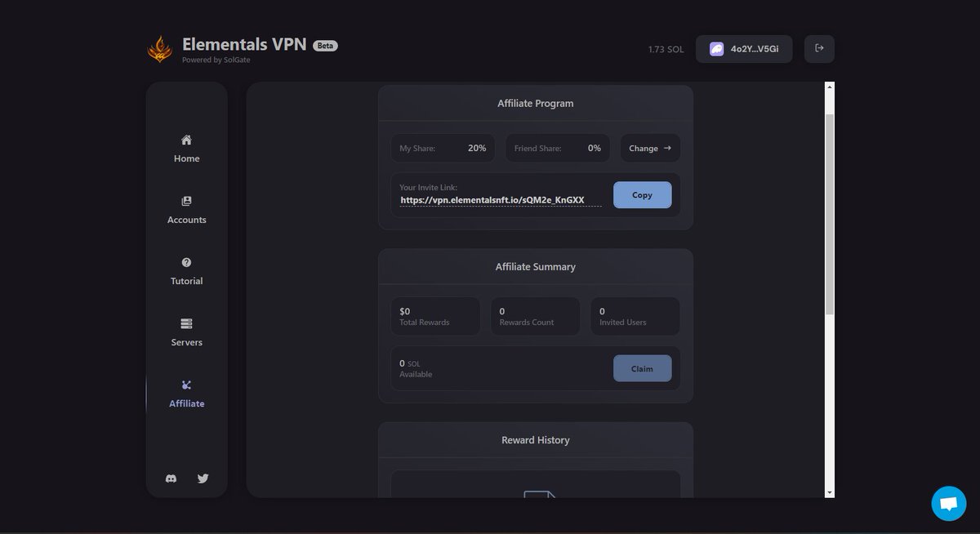Click the Your Invite Link label

click(x=429, y=188)
